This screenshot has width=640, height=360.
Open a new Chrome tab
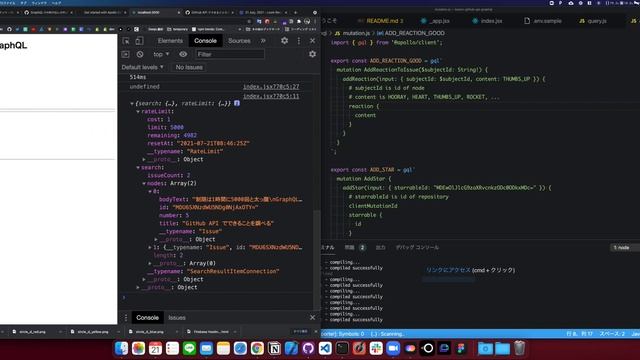pos(296,13)
